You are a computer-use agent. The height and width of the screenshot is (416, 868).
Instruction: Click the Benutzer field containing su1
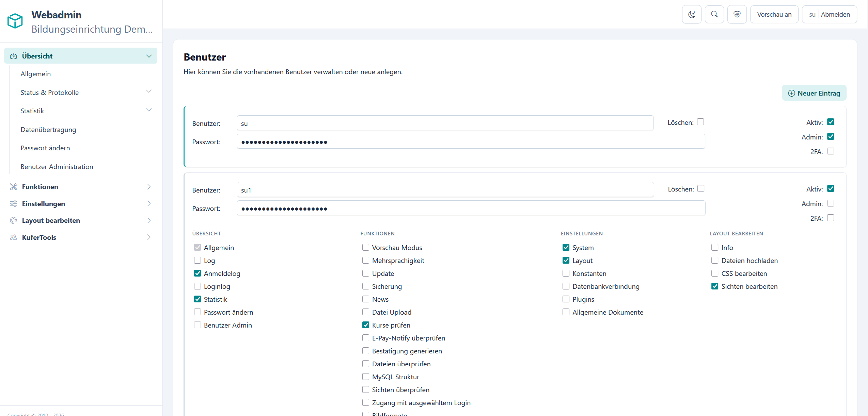[445, 190]
